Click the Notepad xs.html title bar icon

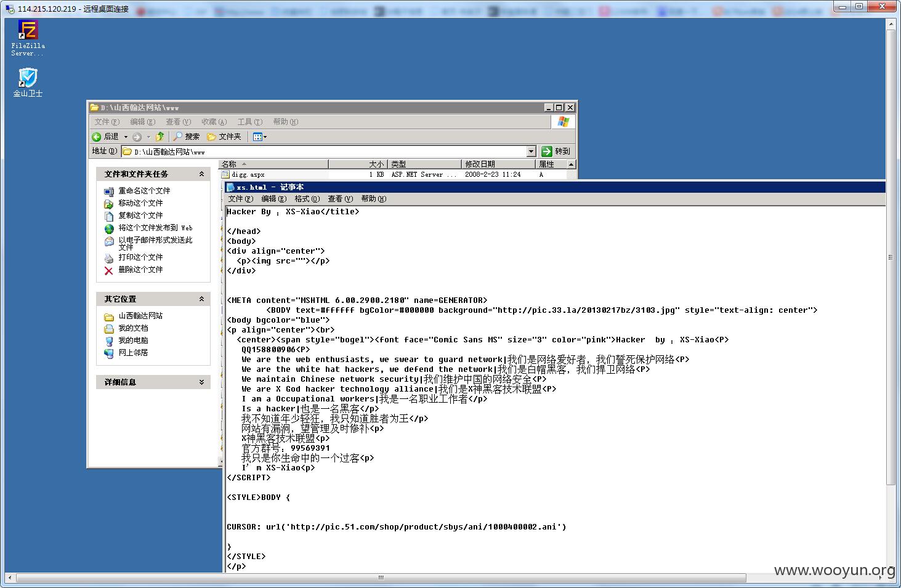(x=231, y=187)
